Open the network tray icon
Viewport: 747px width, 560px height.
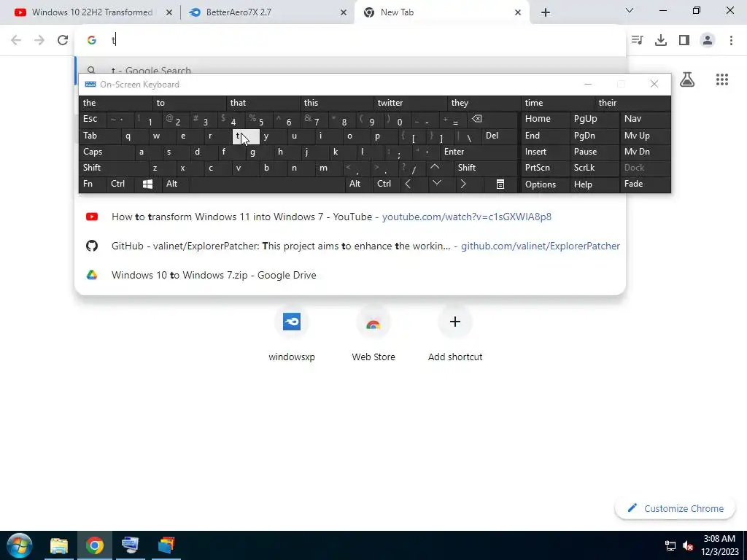pyautogui.click(x=670, y=545)
